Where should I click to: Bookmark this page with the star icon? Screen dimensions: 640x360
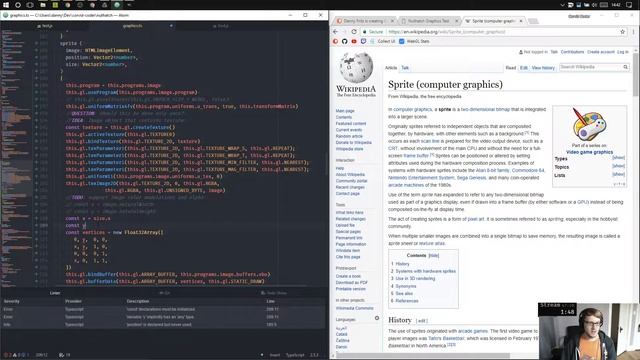coord(622,32)
